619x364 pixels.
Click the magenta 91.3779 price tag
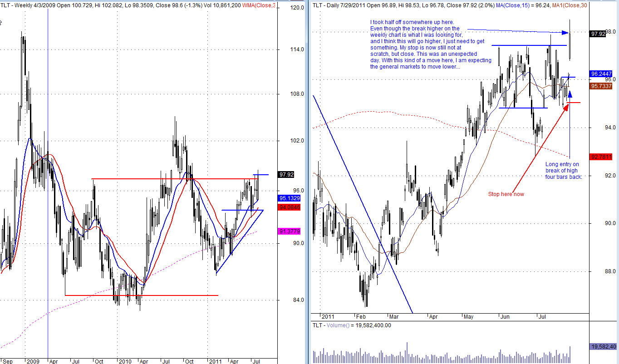pos(289,231)
